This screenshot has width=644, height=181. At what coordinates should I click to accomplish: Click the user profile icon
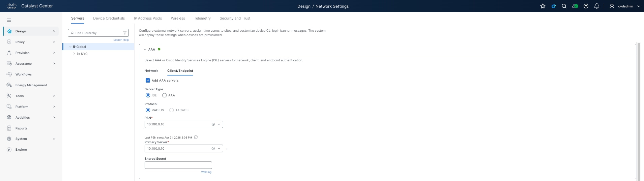[x=612, y=6]
